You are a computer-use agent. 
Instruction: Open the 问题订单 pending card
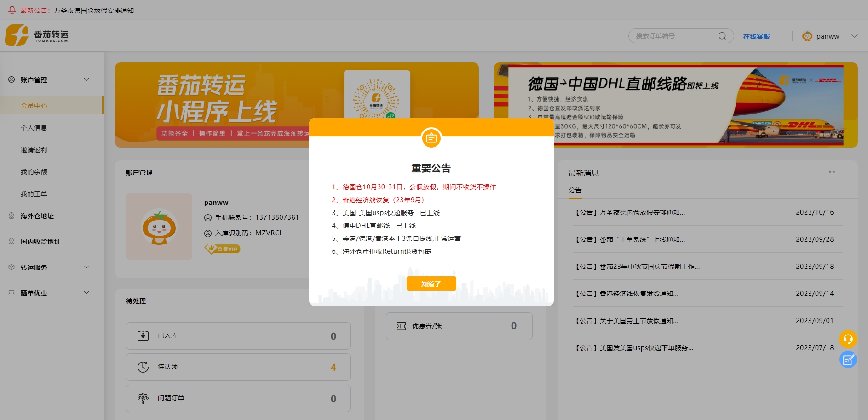coord(238,398)
